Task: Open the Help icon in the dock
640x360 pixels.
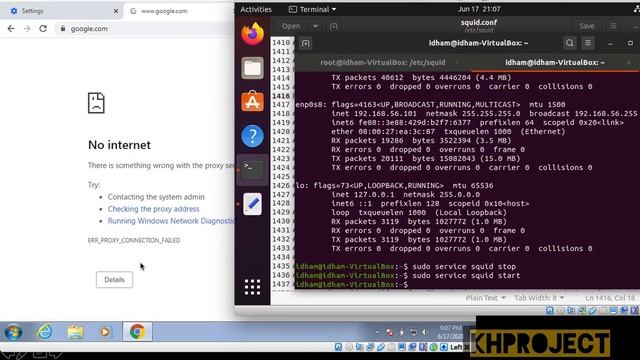Action: pos(252,136)
